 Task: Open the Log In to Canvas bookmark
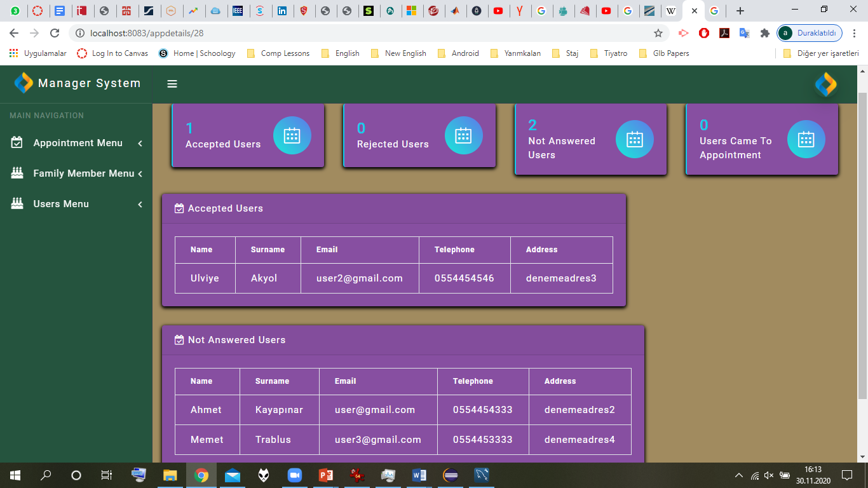(x=113, y=53)
